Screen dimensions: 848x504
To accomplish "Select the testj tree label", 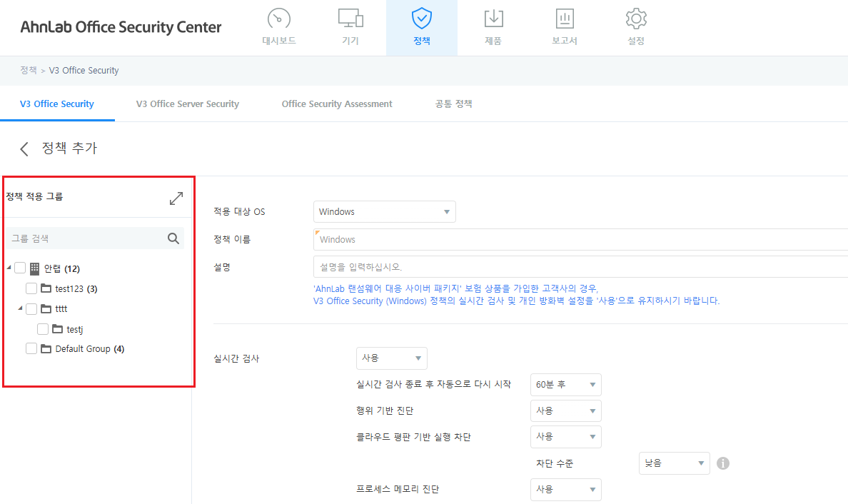I will pos(75,329).
